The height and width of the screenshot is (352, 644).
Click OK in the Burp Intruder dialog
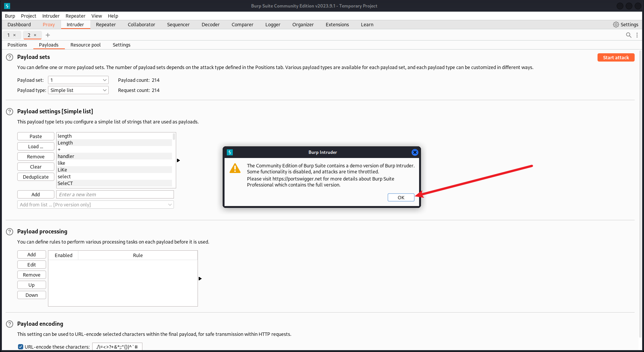coord(401,197)
